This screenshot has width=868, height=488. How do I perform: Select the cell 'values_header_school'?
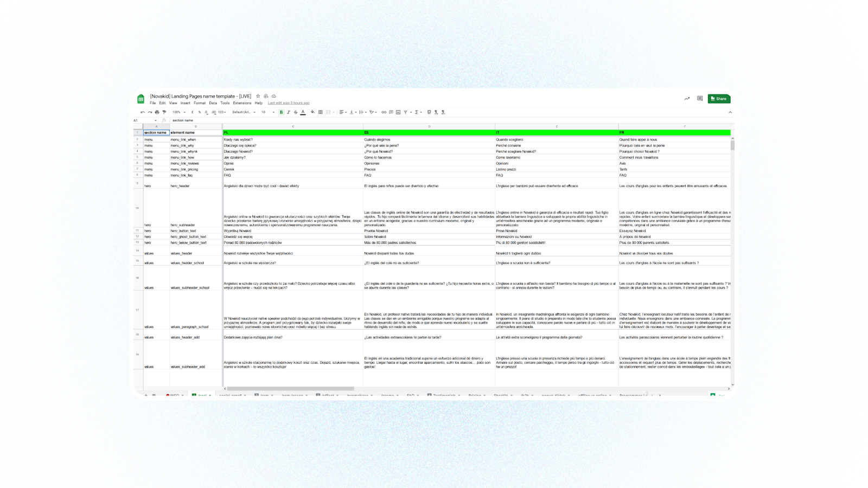[196, 261]
